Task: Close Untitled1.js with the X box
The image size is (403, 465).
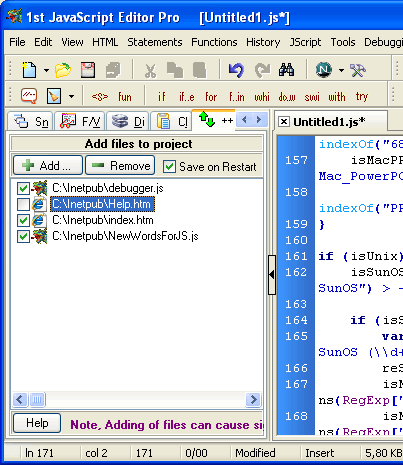Action: [283, 122]
